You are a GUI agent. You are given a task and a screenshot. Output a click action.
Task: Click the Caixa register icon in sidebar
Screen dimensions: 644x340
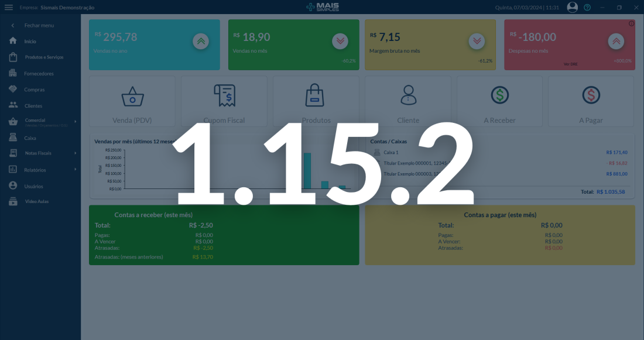coord(13,138)
